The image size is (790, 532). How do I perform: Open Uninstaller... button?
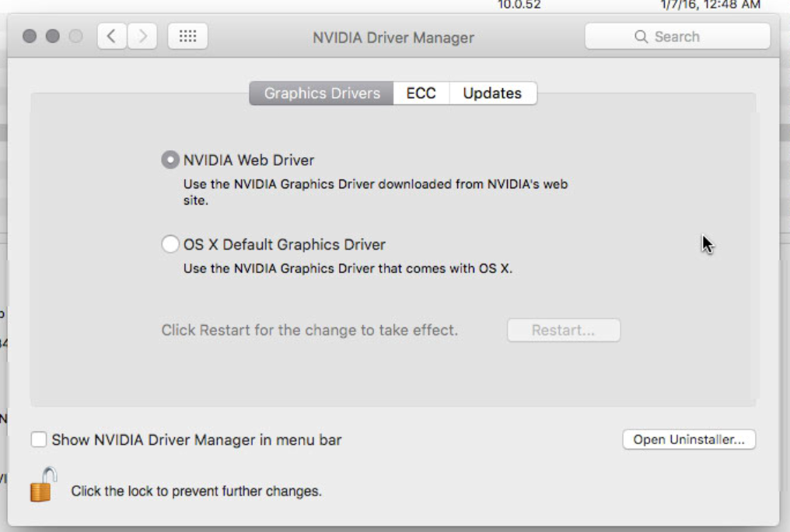[x=689, y=439]
